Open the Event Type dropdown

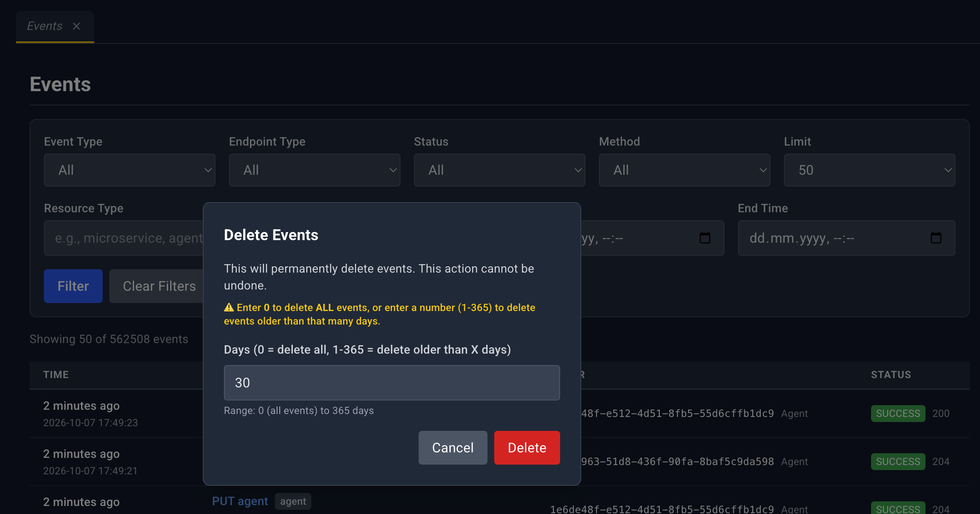pos(130,170)
